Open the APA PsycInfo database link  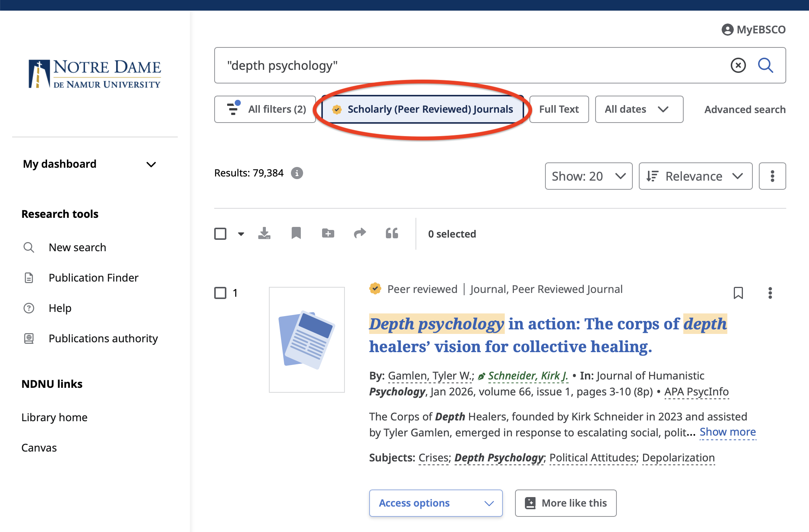coord(697,392)
